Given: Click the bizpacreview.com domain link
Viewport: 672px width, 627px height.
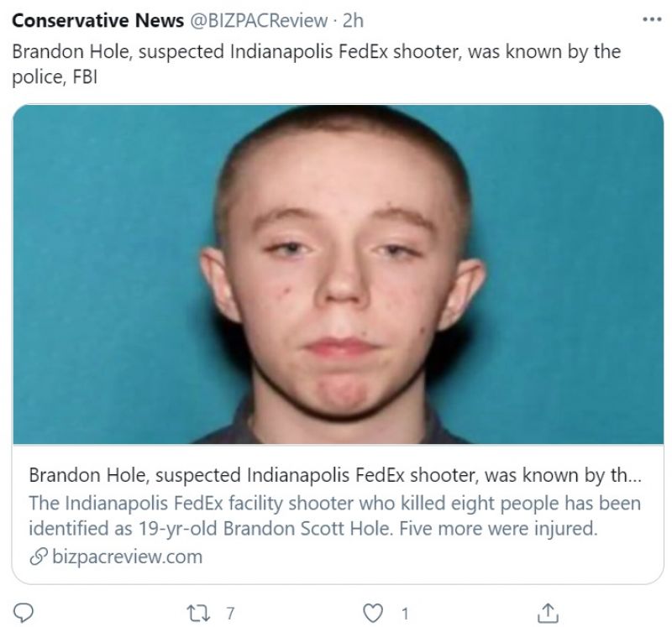Looking at the screenshot, I should click(x=127, y=556).
